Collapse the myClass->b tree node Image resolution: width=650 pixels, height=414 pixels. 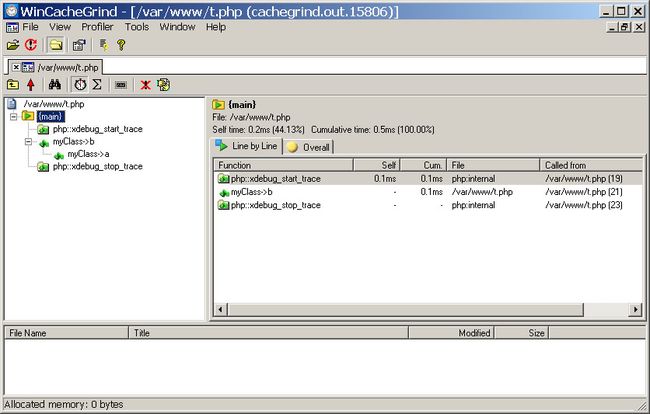[x=28, y=142]
